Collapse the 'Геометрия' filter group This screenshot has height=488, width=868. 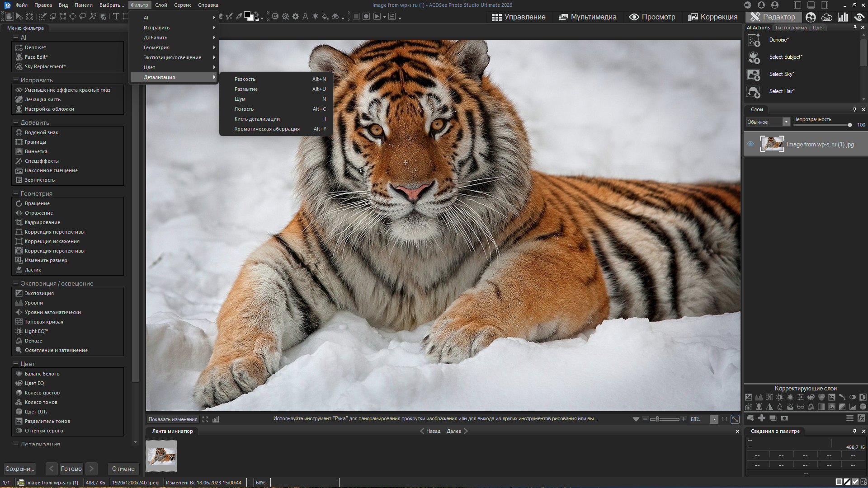tap(15, 193)
